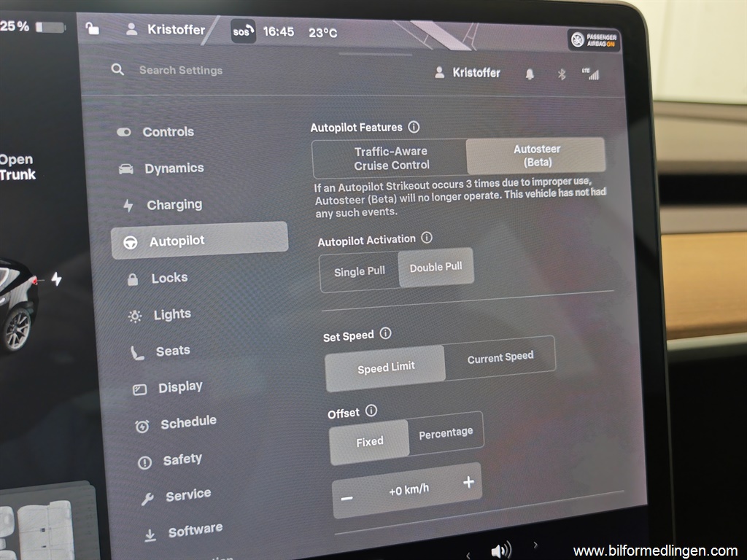Choose Double Pull activation
Viewport: 747px width, 560px height.
click(436, 267)
